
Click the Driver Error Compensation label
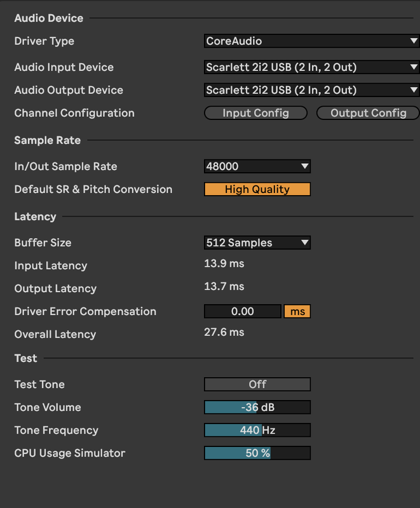click(x=85, y=311)
